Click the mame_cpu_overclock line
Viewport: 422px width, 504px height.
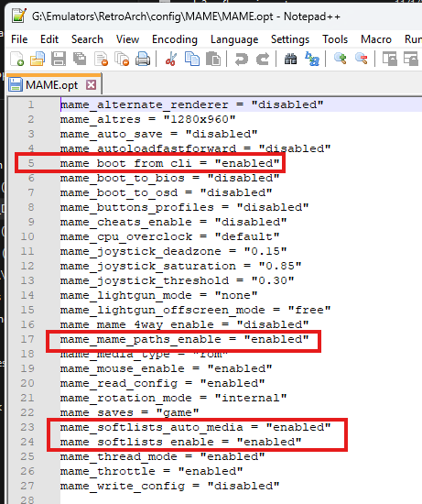[x=169, y=237]
